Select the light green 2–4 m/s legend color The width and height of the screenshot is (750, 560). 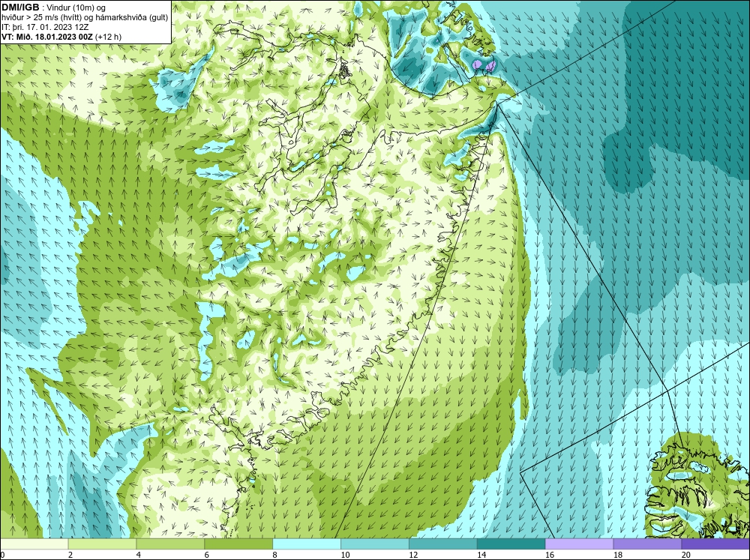click(x=102, y=544)
